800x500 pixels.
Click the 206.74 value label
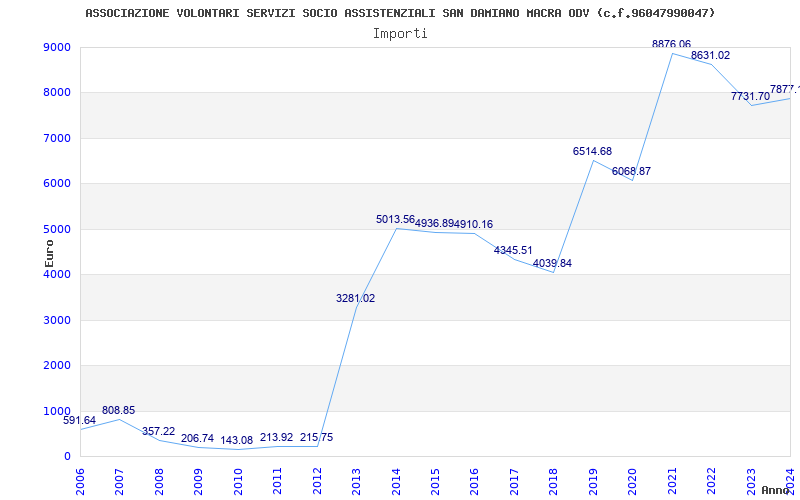(x=197, y=438)
